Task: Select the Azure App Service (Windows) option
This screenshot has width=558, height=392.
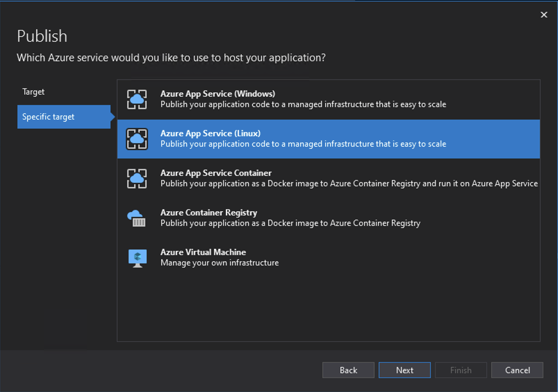Action: 313,99
